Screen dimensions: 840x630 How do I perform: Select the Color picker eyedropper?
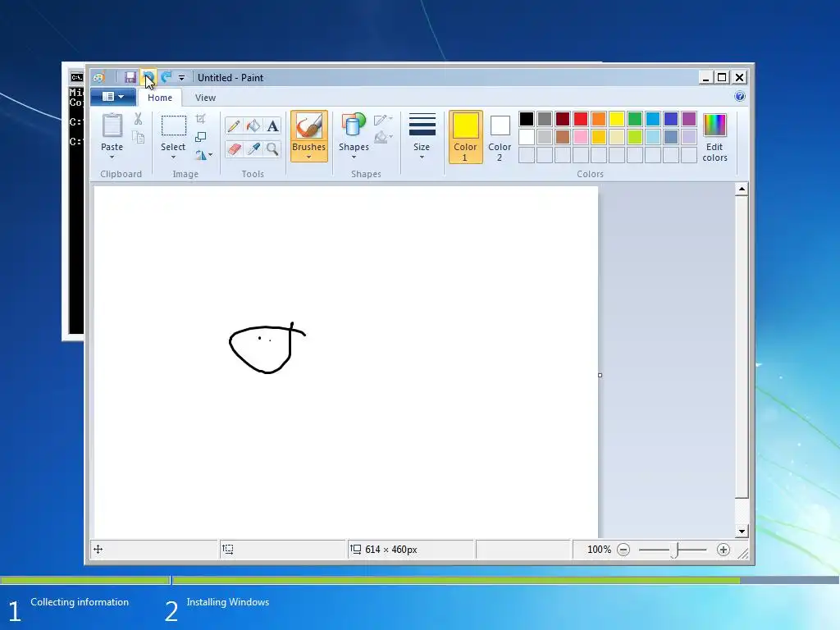(x=253, y=148)
